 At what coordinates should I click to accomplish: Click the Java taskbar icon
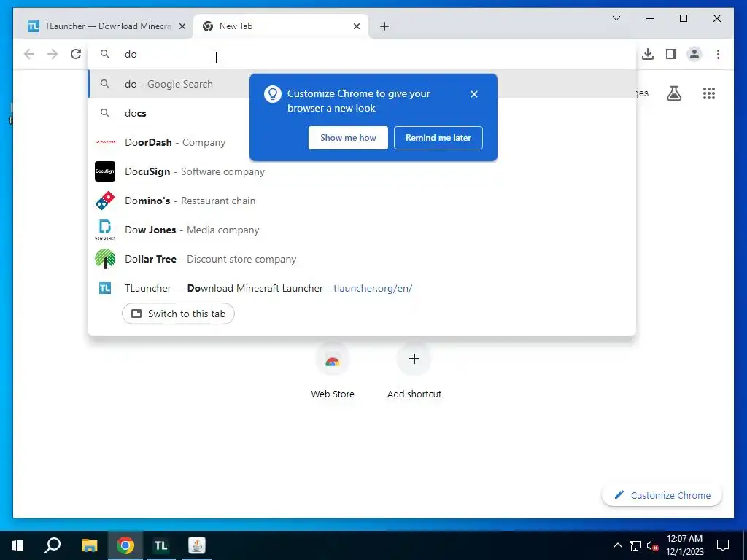197,545
